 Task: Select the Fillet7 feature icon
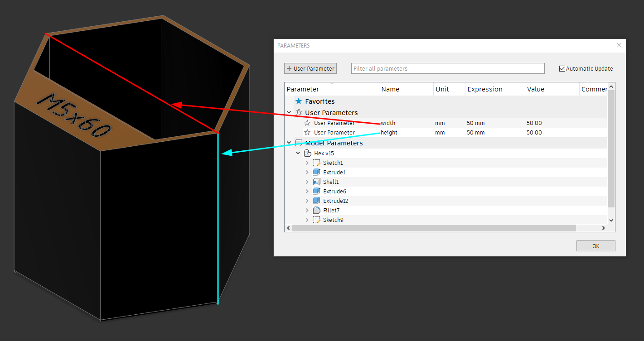click(316, 210)
